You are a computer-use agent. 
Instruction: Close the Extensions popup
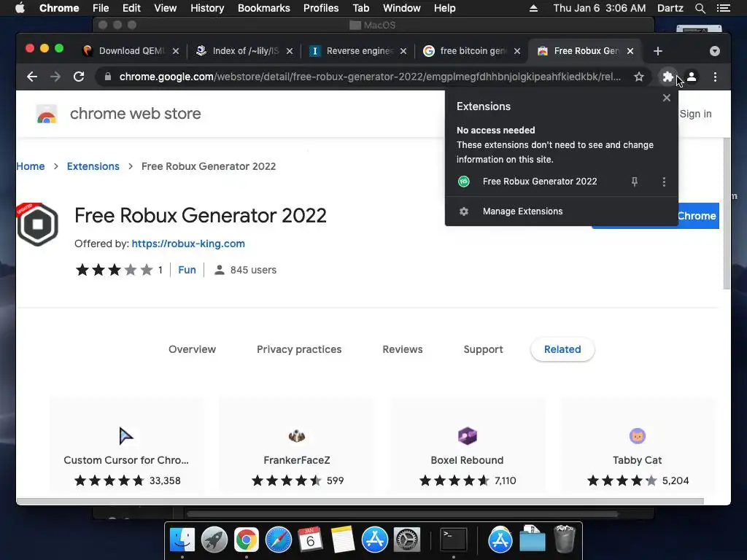(x=667, y=98)
